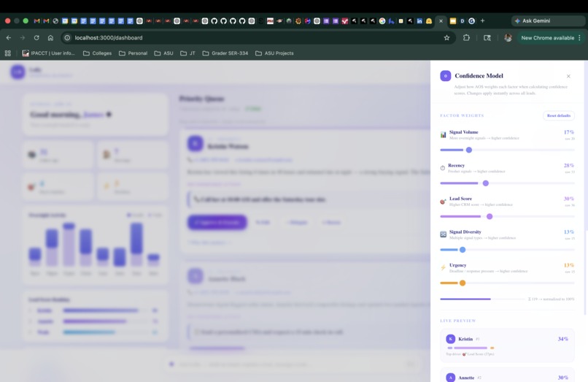Click the Lead Score slider handle
588x382 pixels.
coord(490,216)
